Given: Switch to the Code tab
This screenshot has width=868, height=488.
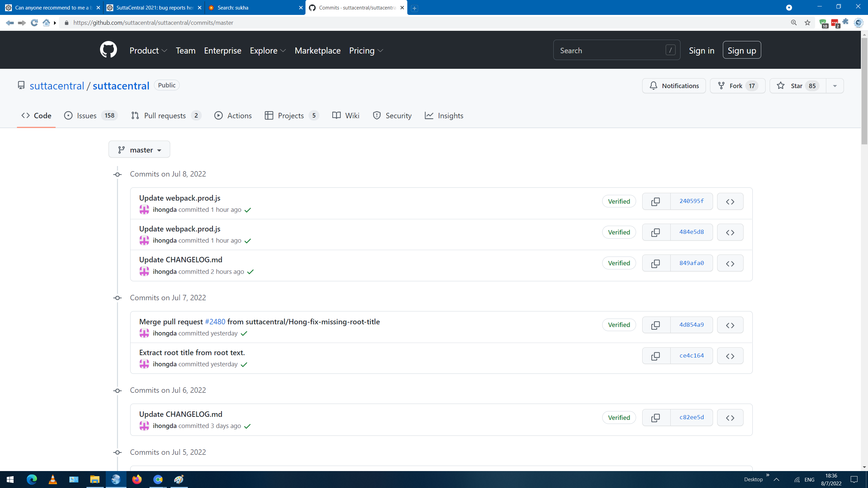Looking at the screenshot, I should tap(36, 116).
